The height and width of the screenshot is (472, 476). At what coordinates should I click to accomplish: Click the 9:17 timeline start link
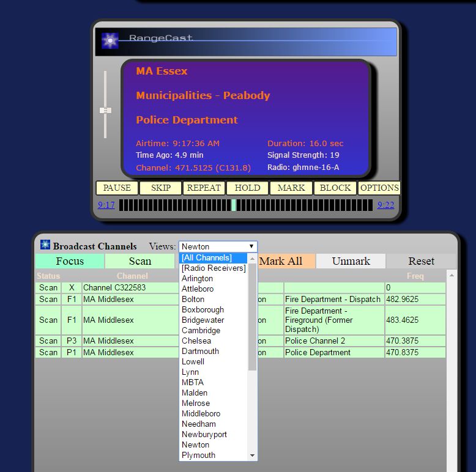[106, 205]
